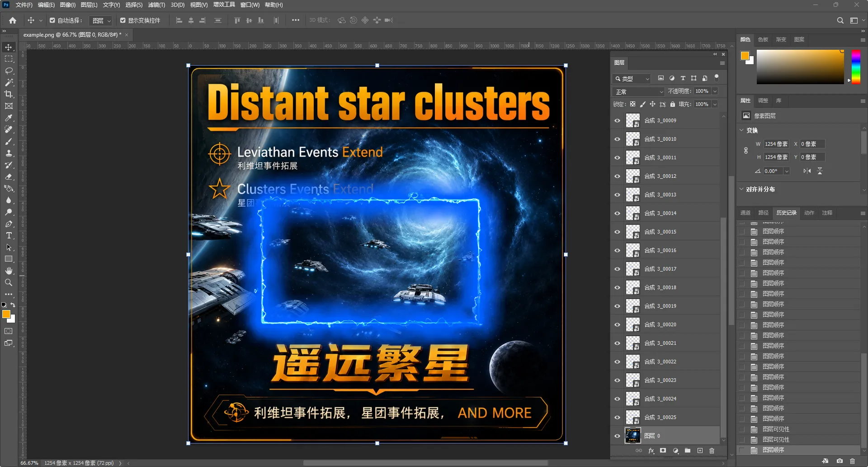Open the layer filter 类型 dropdown
Screen dimensions: 868x467
[x=632, y=78]
